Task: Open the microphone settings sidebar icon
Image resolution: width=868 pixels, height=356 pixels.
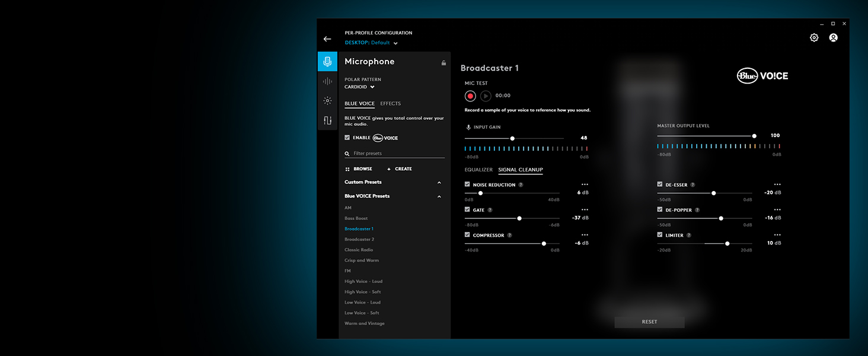Action: click(x=327, y=62)
